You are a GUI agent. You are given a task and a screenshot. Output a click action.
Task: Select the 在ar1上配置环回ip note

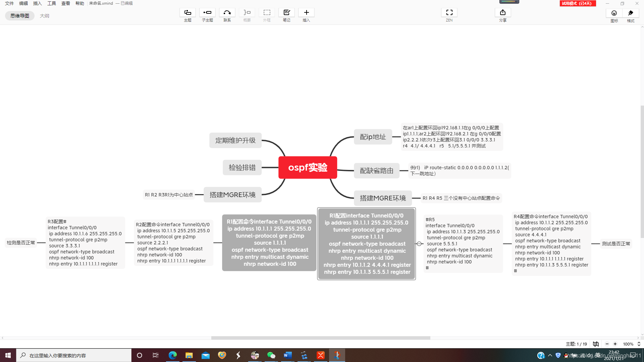tap(452, 137)
